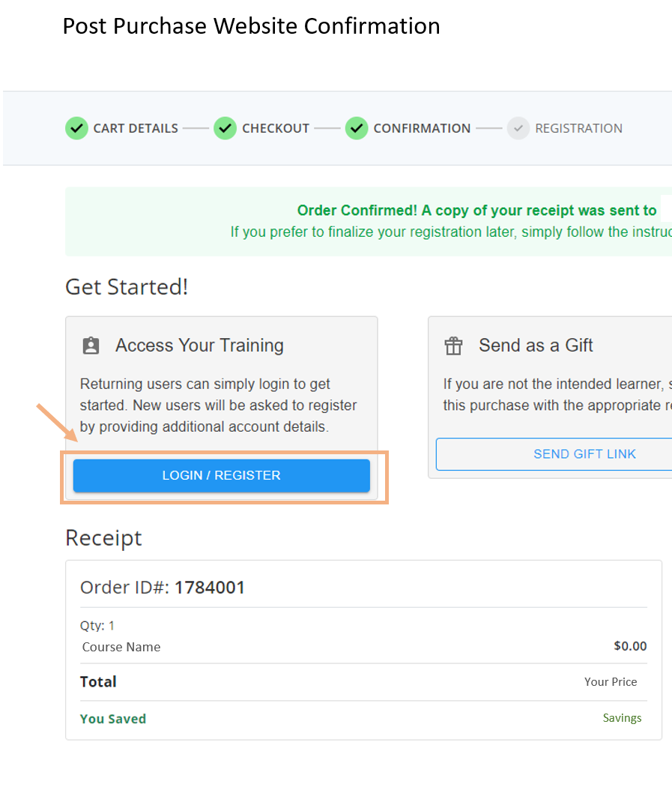Click the Course Name line item
Viewport: 672px width, 799px height.
[x=121, y=647]
